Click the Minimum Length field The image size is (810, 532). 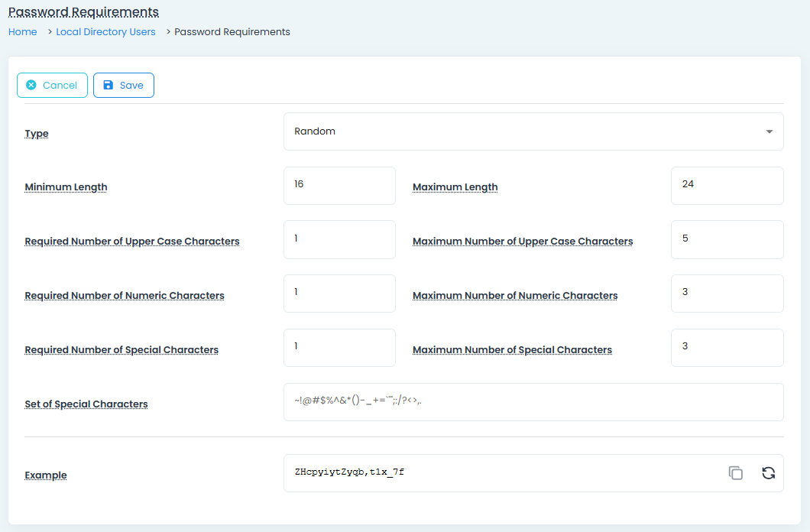click(x=339, y=186)
